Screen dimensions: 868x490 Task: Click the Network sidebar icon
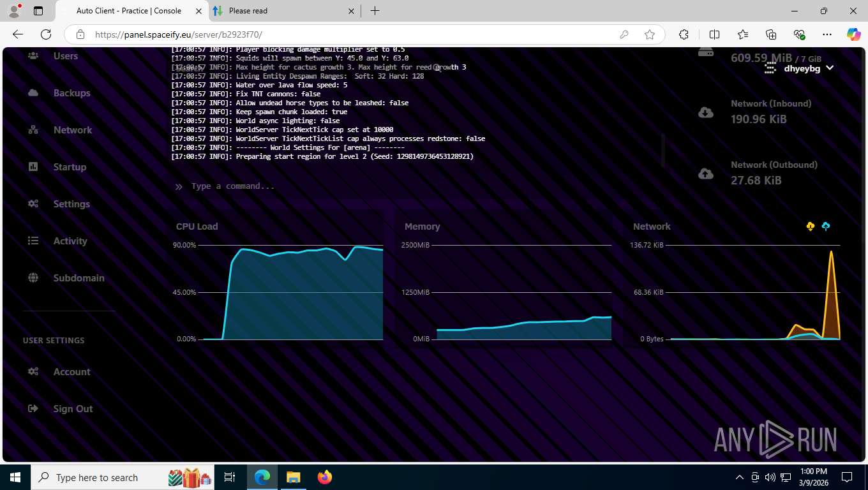33,130
